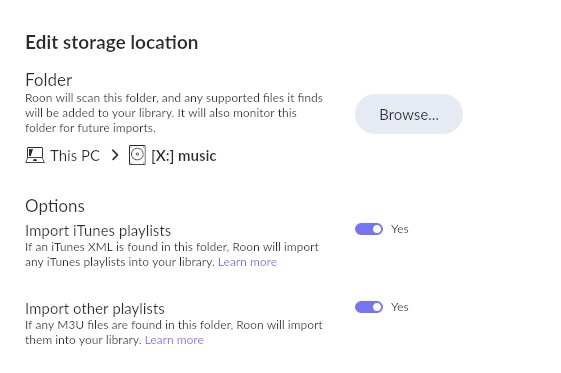This screenshot has width=561, height=373.
Task: Click "Yes" beside Import other playlists
Action: [400, 307]
